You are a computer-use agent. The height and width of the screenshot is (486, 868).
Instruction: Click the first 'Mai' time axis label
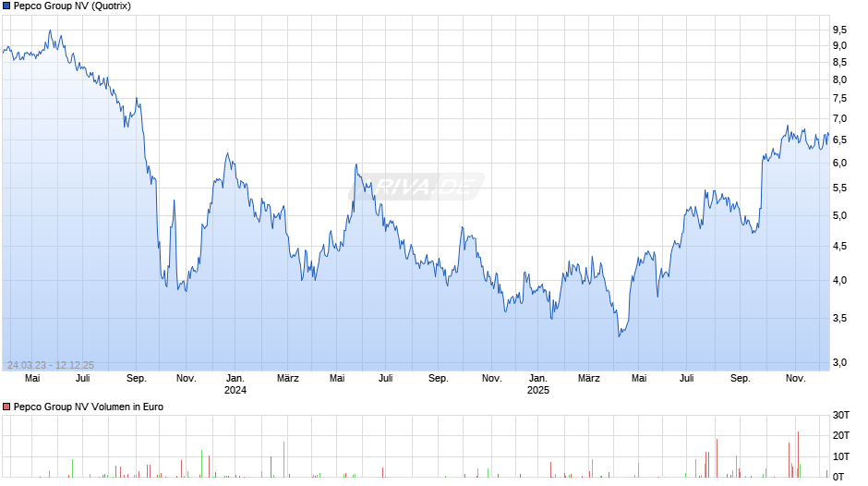point(32,379)
